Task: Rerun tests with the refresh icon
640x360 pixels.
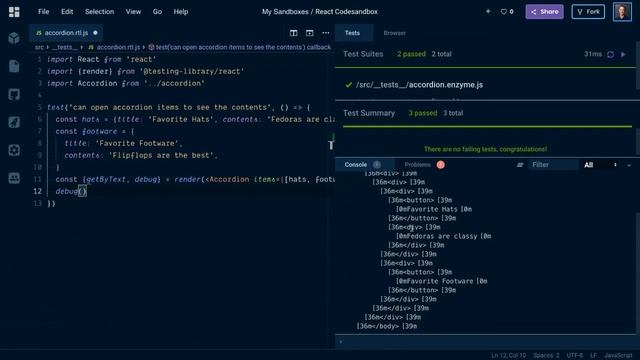Action: point(610,54)
